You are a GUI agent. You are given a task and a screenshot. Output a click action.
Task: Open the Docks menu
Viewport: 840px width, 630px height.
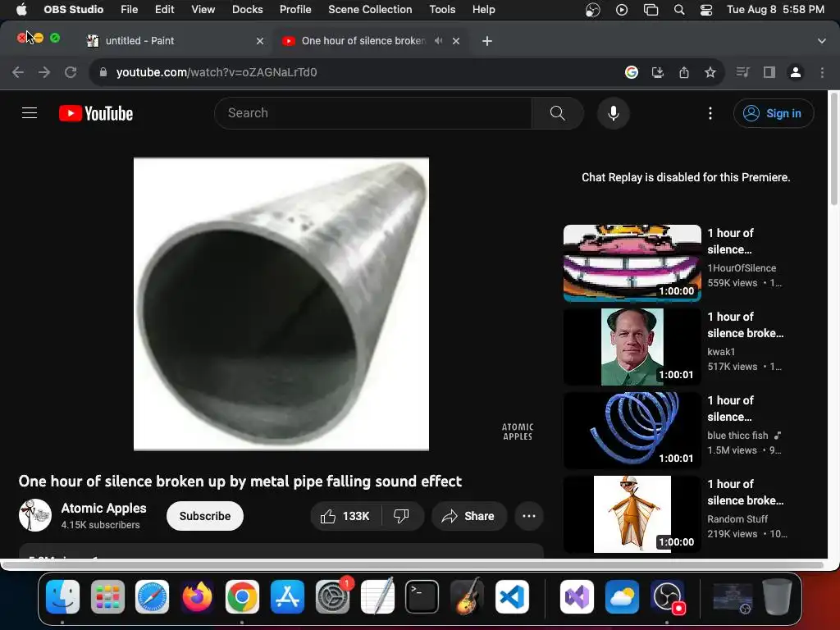coord(248,10)
